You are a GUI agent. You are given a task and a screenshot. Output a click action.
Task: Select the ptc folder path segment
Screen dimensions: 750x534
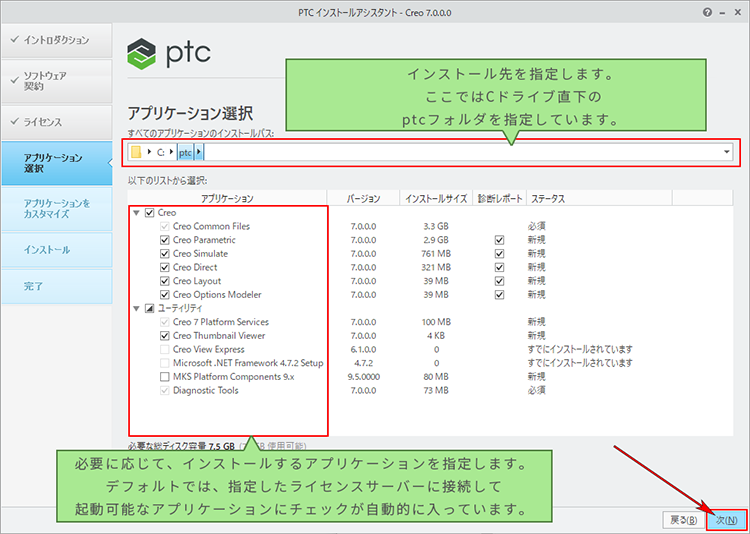[186, 152]
